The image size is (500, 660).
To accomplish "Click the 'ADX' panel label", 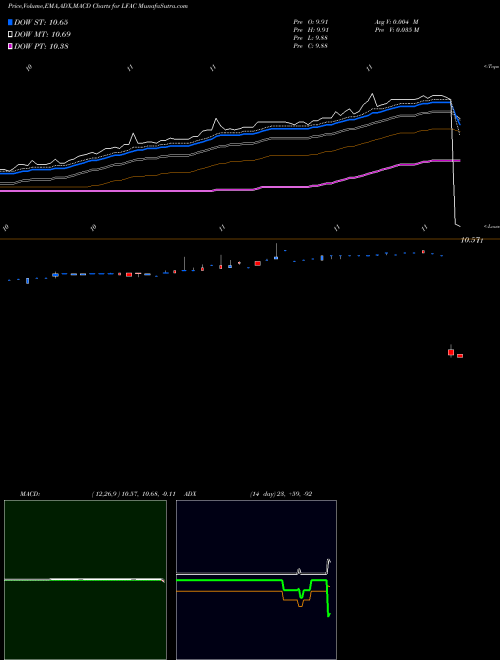I will point(191,494).
